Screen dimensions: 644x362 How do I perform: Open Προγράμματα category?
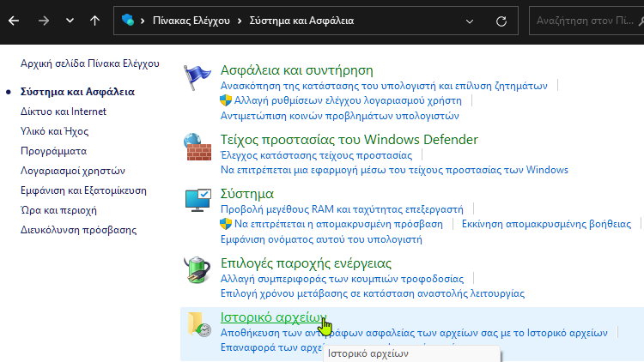pos(54,151)
